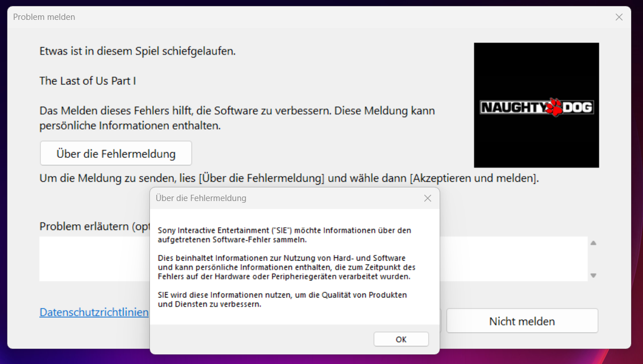This screenshot has height=364, width=643.
Task: Close the "Über die Fehlermeldung" popup
Action: (427, 198)
